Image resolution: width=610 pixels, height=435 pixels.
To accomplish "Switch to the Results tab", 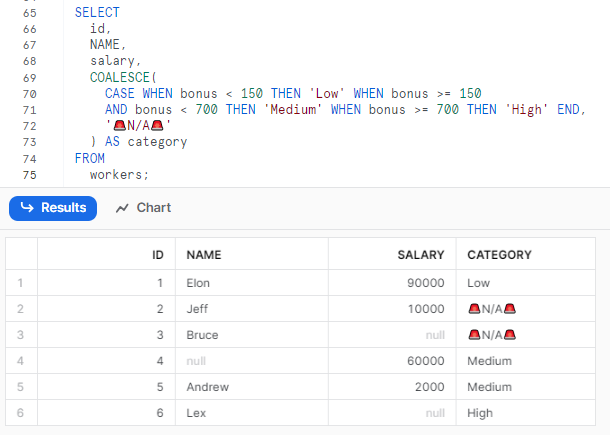I will 53,208.
